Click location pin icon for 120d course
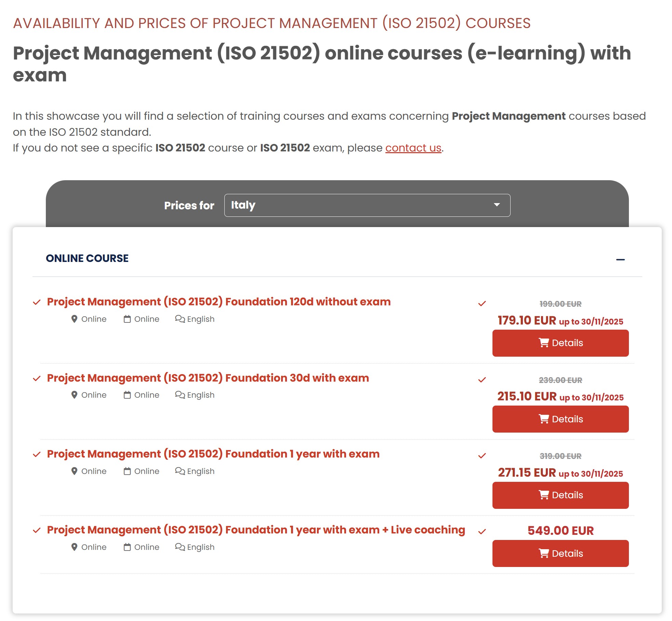The image size is (672, 621). pos(74,319)
